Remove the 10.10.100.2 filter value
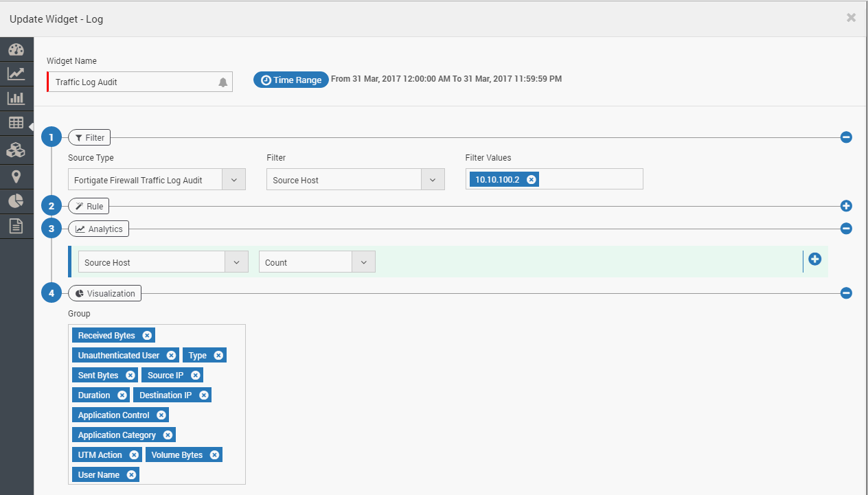This screenshot has width=868, height=495. (531, 179)
